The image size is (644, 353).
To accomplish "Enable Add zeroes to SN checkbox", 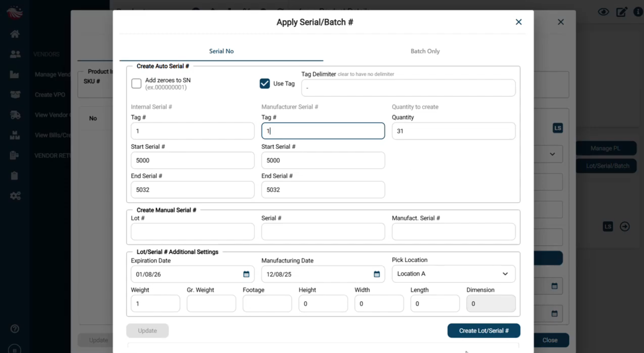I will pos(136,83).
